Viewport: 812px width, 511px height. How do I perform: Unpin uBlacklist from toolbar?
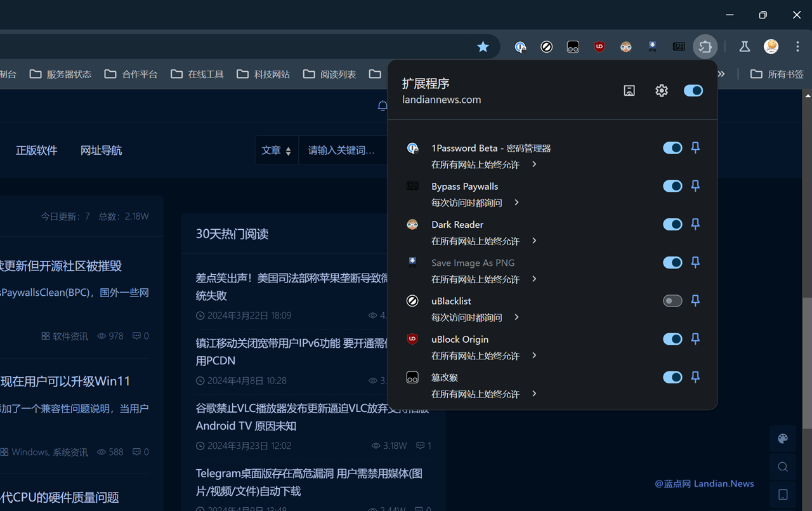(x=695, y=301)
